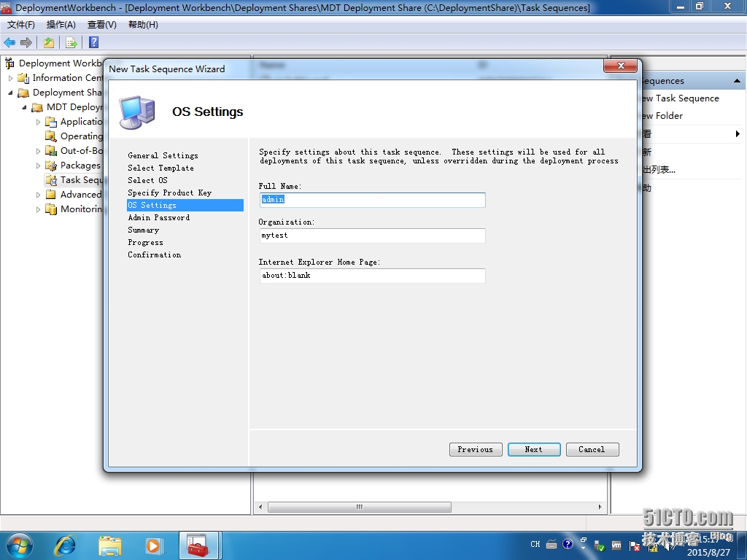747x560 pixels.
Task: Click the Export list toolbar icon
Action: click(71, 42)
